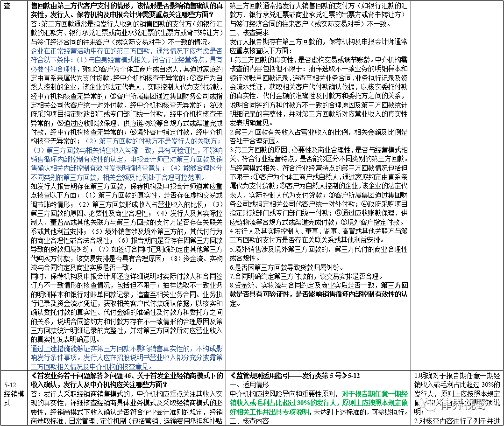The width and height of the screenshot is (504, 426).
Task: Click the bold heading ending '需要重点关注哪些方面？' about 第三方回款
Action: [x=127, y=10]
